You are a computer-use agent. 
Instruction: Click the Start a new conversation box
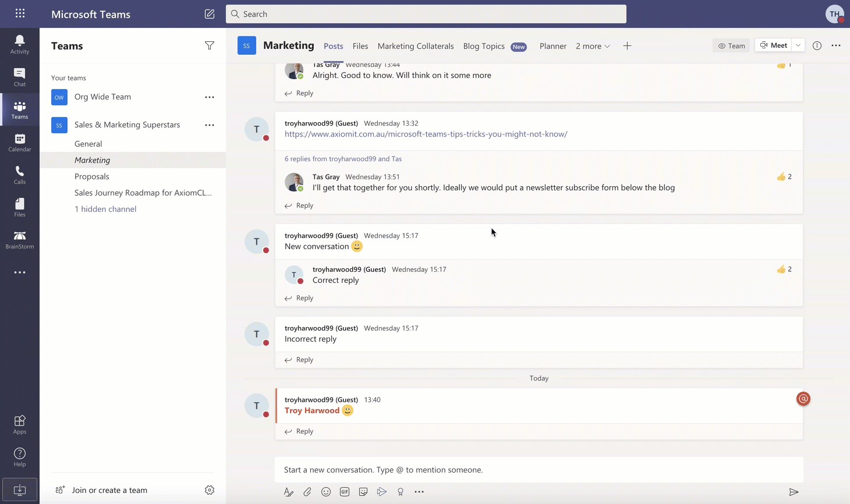539,470
